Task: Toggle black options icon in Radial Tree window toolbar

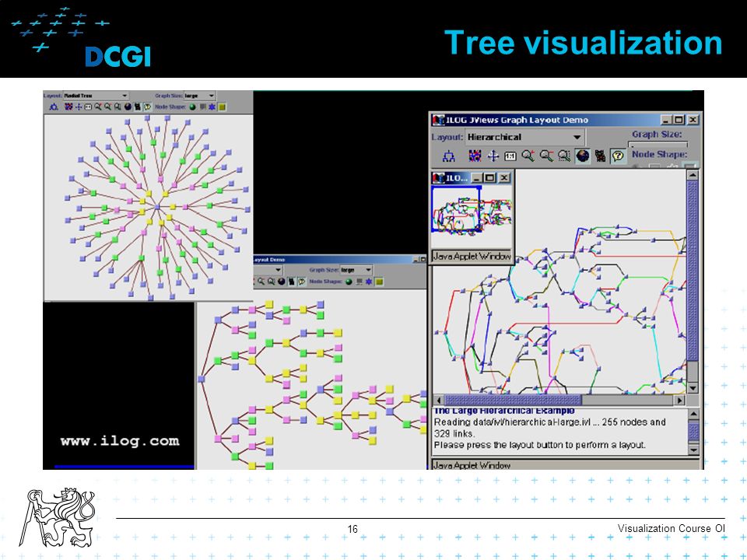Action: [x=138, y=107]
